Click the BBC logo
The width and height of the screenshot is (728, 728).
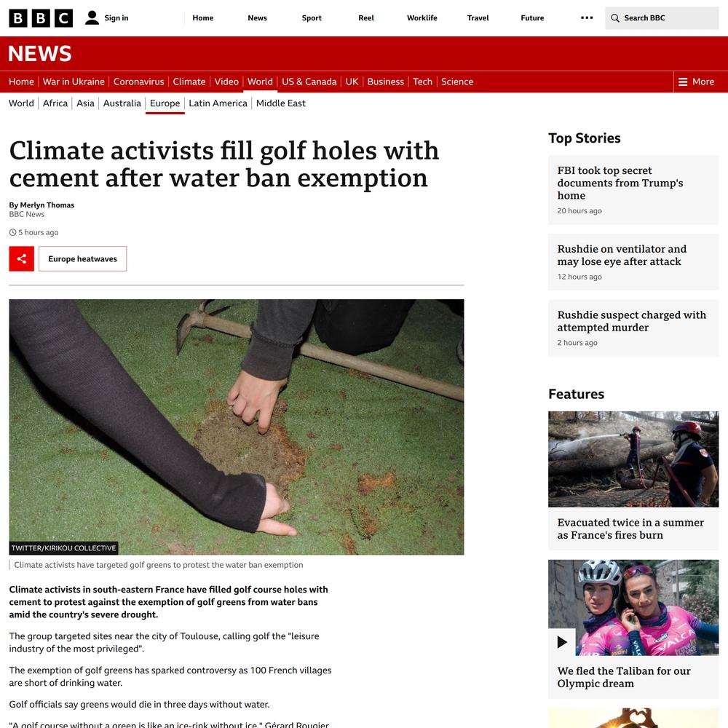[x=41, y=18]
